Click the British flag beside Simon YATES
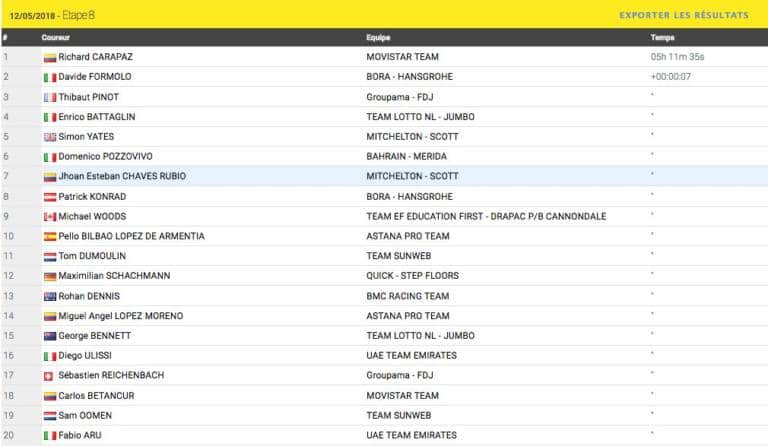The height and width of the screenshot is (446, 768). (x=50, y=137)
